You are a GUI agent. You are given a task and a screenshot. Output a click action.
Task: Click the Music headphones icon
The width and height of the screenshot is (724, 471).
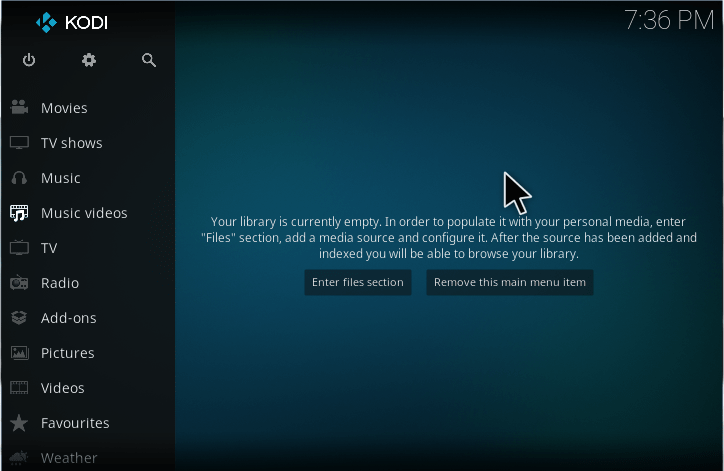point(19,178)
